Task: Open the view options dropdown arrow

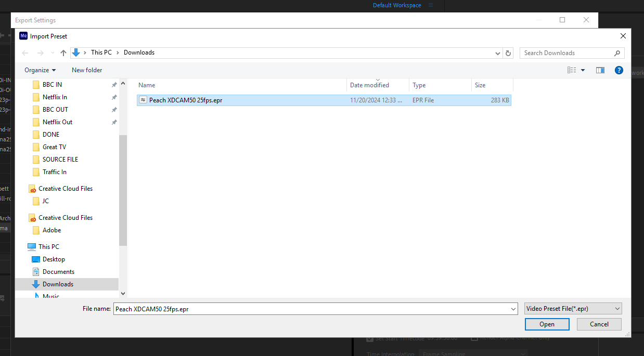Action: tap(583, 70)
